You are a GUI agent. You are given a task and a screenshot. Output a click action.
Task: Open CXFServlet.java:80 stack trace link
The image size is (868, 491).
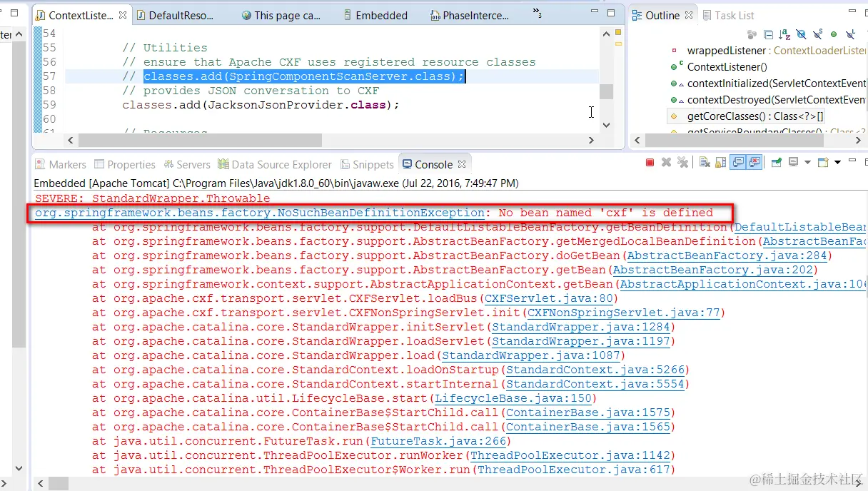click(x=549, y=298)
